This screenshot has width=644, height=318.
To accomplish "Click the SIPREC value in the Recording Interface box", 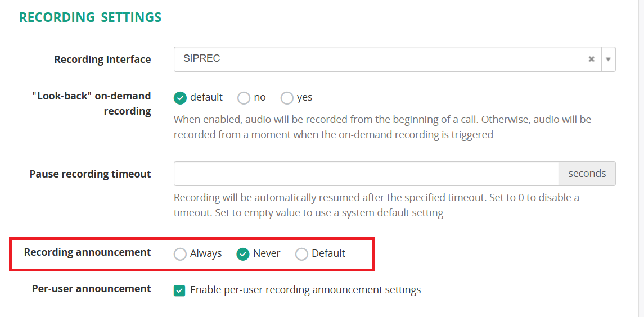I will tap(201, 58).
